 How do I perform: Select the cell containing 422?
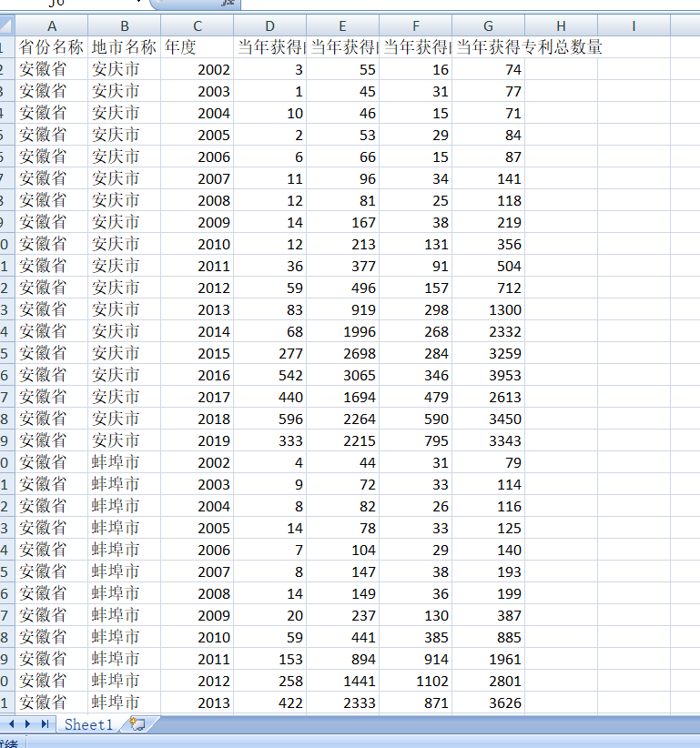click(x=270, y=703)
